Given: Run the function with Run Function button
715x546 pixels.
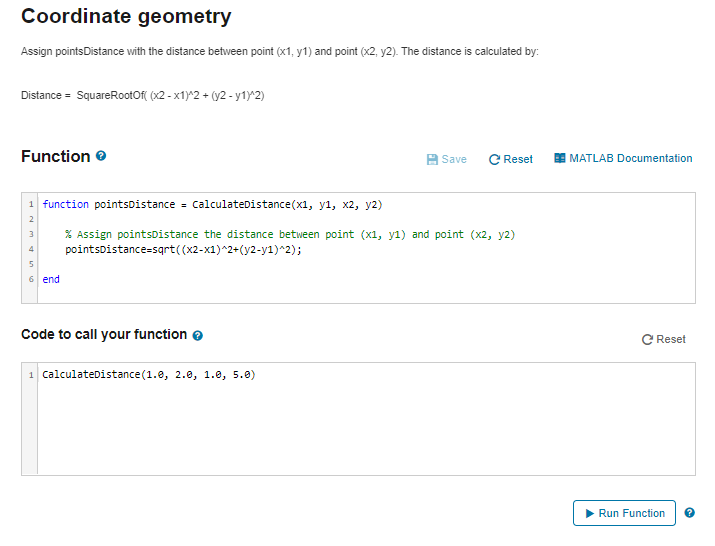Looking at the screenshot, I should pos(624,513).
